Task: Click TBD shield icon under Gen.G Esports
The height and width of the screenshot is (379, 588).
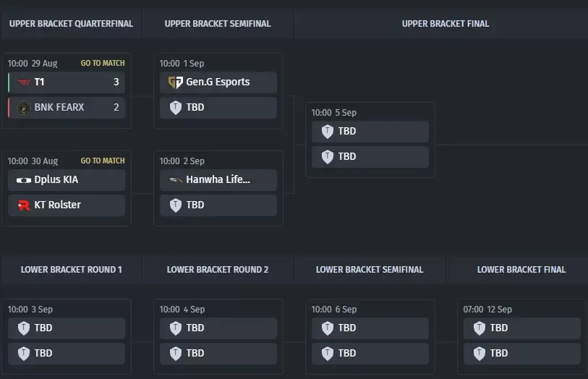Action: (176, 108)
